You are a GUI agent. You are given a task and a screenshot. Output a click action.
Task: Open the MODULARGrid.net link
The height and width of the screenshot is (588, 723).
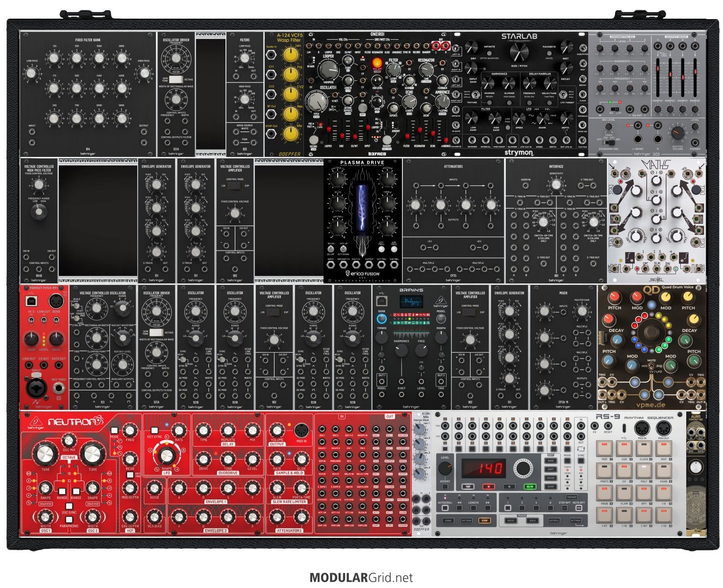361,578
